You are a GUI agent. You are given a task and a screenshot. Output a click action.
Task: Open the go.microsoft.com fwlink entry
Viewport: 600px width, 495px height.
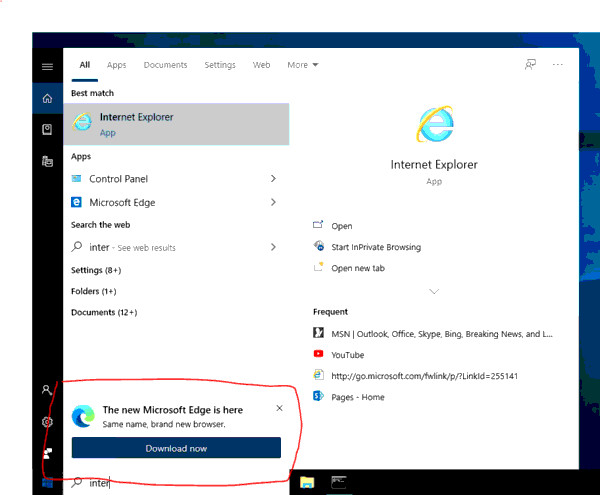(x=424, y=376)
